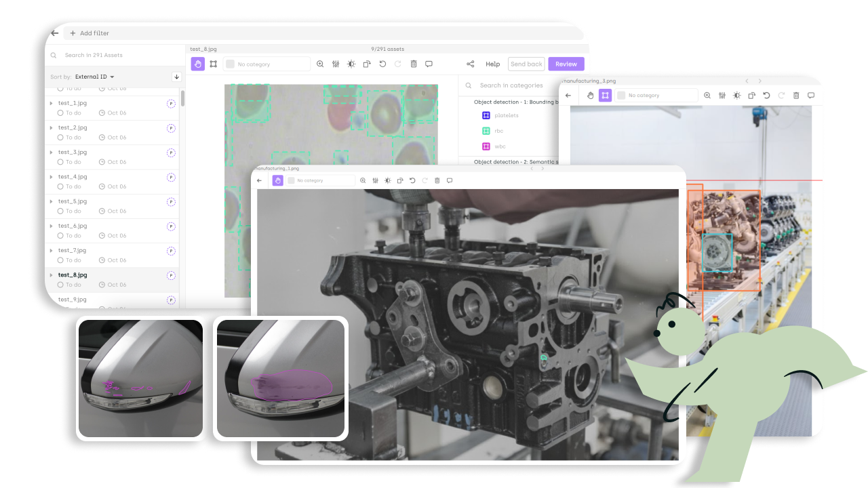Viewport: 868px width, 488px height.
Task: Select the rbc category
Action: pyautogui.click(x=493, y=131)
